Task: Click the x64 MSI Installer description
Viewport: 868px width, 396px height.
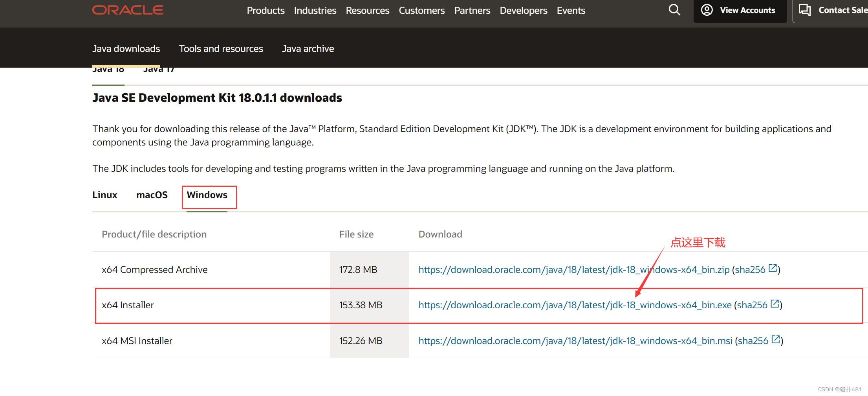Action: pyautogui.click(x=137, y=341)
